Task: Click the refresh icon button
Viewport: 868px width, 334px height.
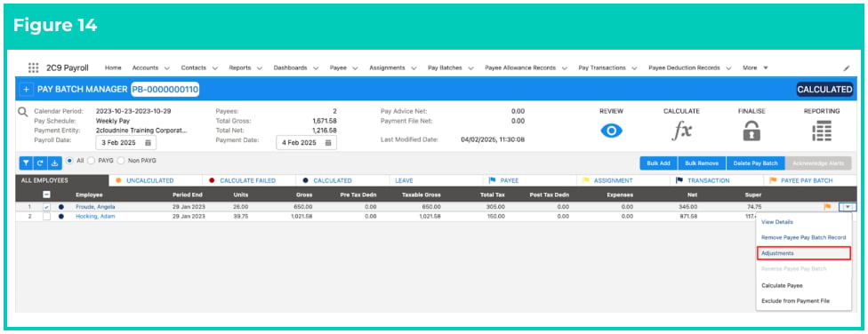Action: [40, 163]
